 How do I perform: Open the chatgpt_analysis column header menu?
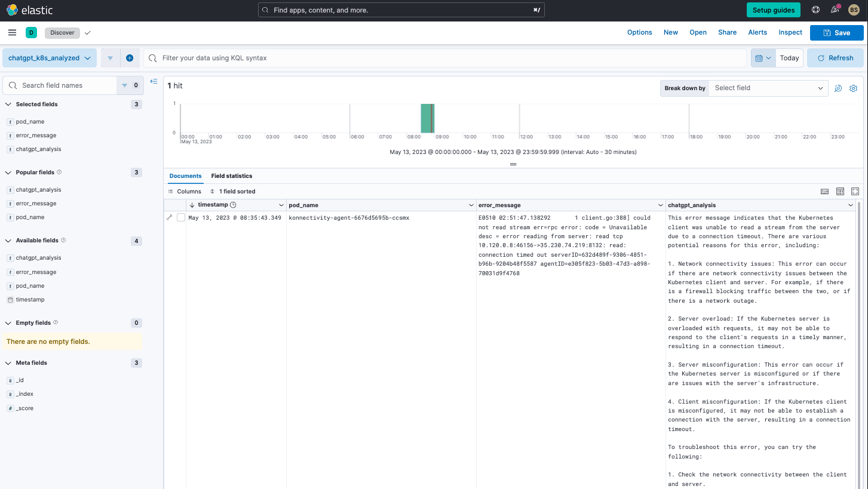[x=851, y=205]
